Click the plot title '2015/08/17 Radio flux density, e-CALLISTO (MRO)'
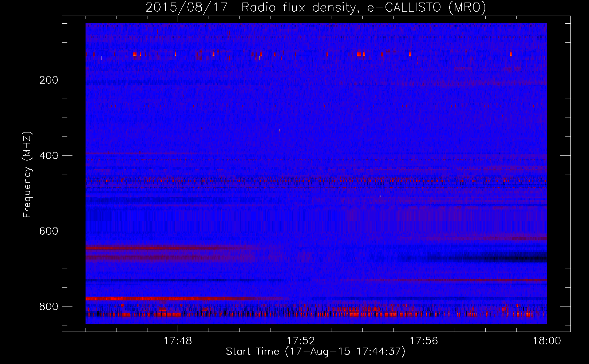This screenshot has width=589, height=364. [316, 8]
